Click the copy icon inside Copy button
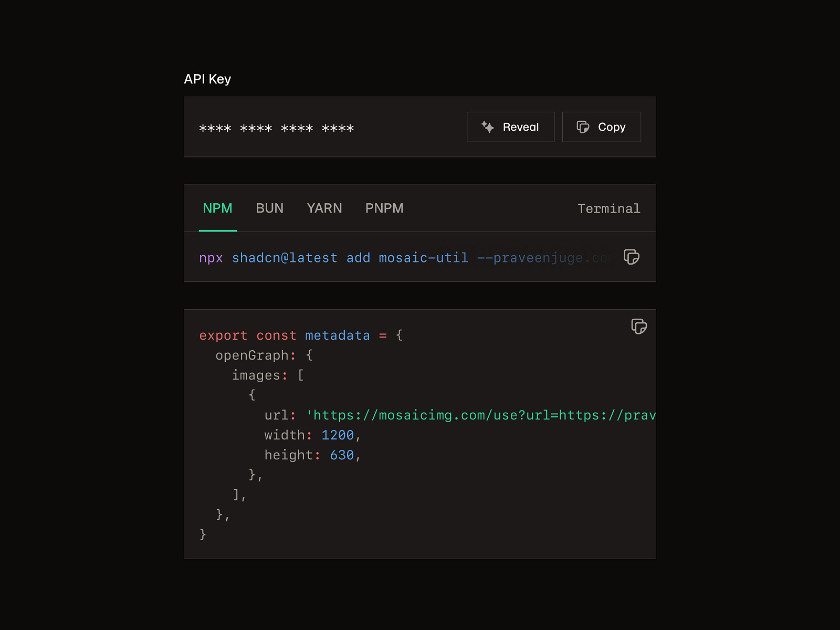 click(583, 127)
